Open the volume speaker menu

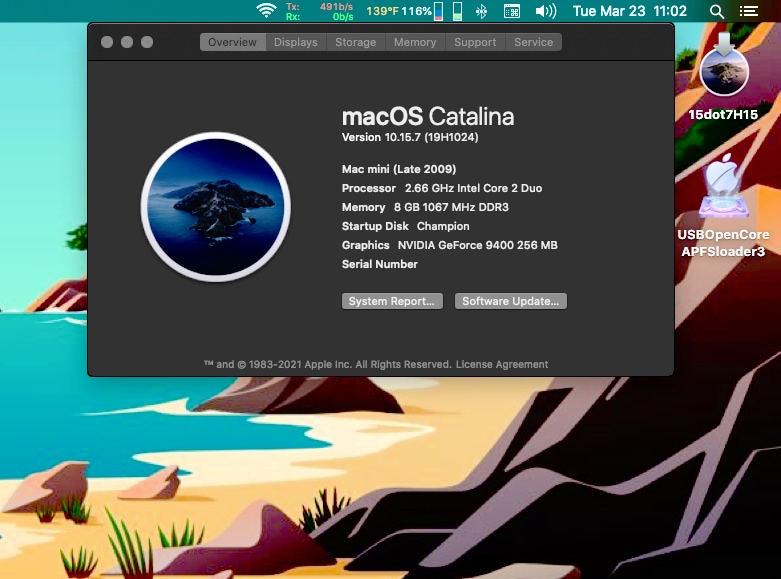pos(545,11)
